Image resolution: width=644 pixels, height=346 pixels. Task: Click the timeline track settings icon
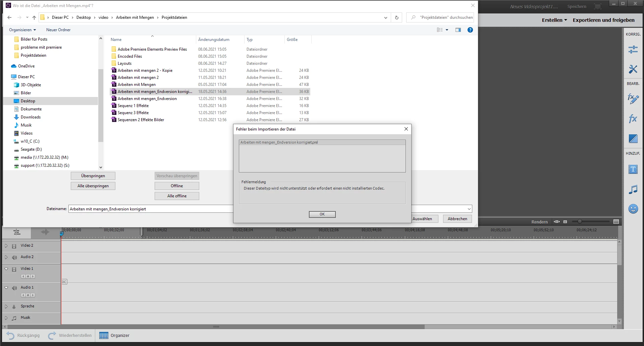pos(17,232)
